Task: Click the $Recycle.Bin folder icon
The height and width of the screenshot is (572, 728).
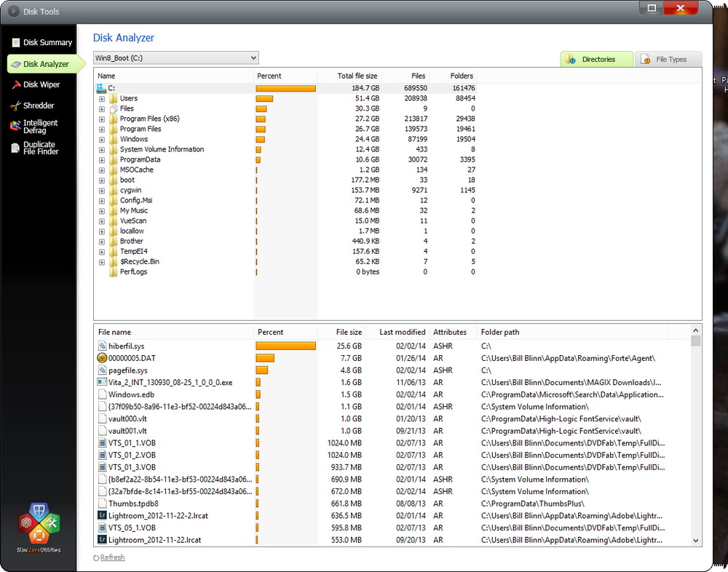Action: click(114, 262)
